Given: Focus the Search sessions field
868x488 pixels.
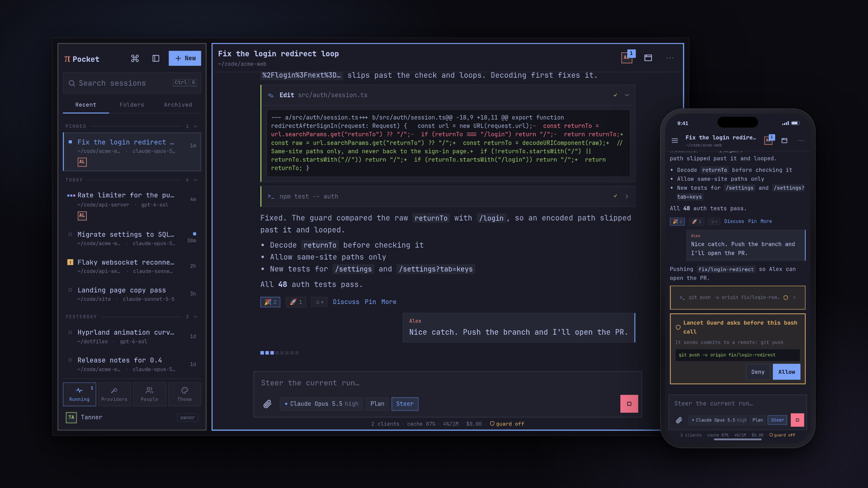Looking at the screenshot, I should (x=132, y=83).
